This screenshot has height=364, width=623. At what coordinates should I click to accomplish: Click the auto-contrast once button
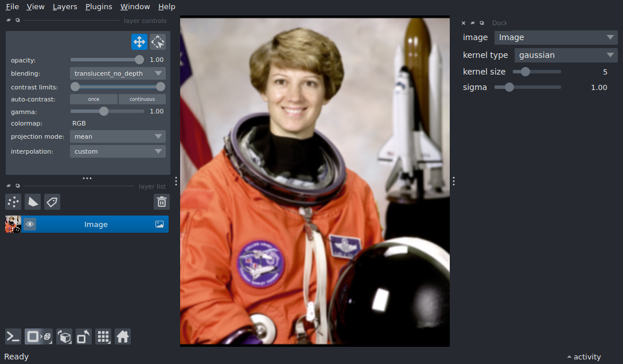(x=94, y=99)
